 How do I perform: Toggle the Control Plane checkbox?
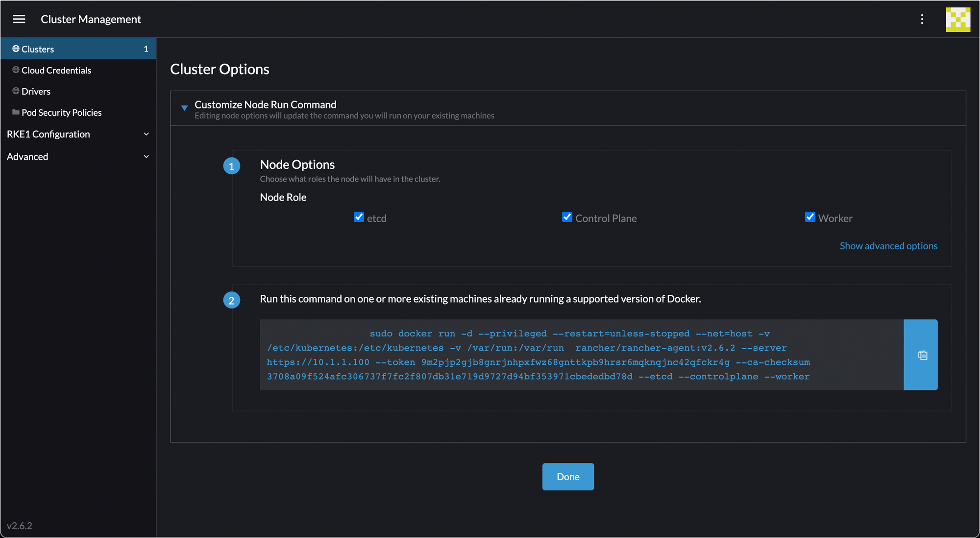click(567, 217)
